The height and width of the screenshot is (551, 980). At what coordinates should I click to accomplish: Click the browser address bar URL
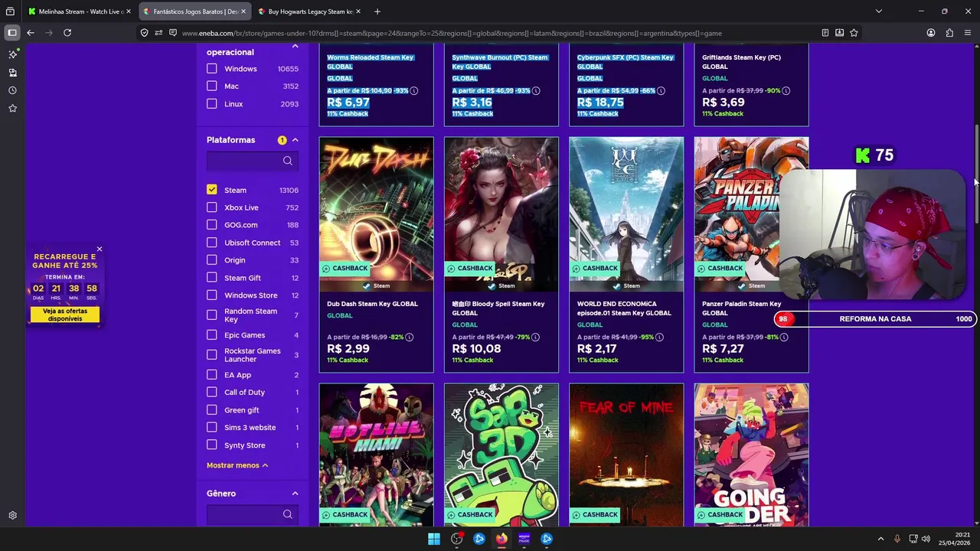(452, 33)
